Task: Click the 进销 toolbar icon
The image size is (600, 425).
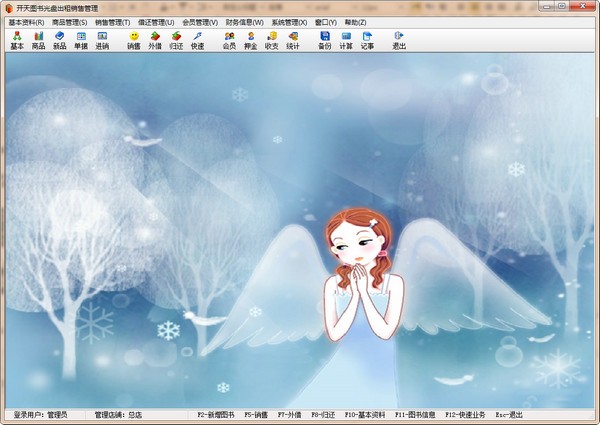Action: [x=102, y=40]
